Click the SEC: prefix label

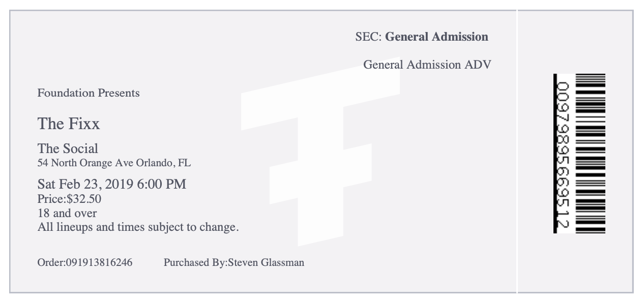pyautogui.click(x=369, y=37)
